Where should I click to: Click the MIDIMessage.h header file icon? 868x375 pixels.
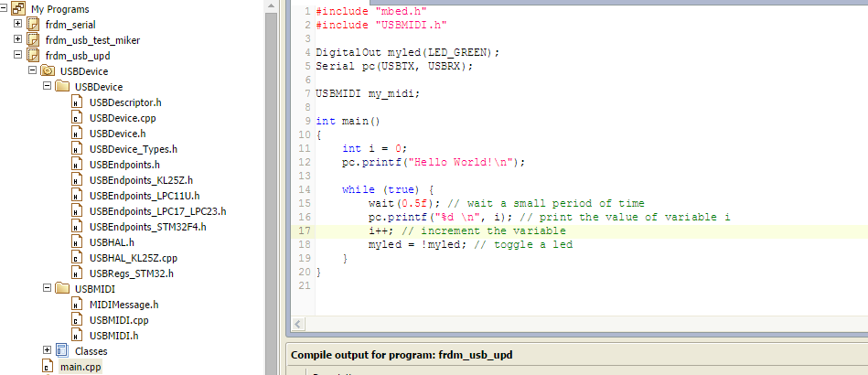[x=77, y=305]
